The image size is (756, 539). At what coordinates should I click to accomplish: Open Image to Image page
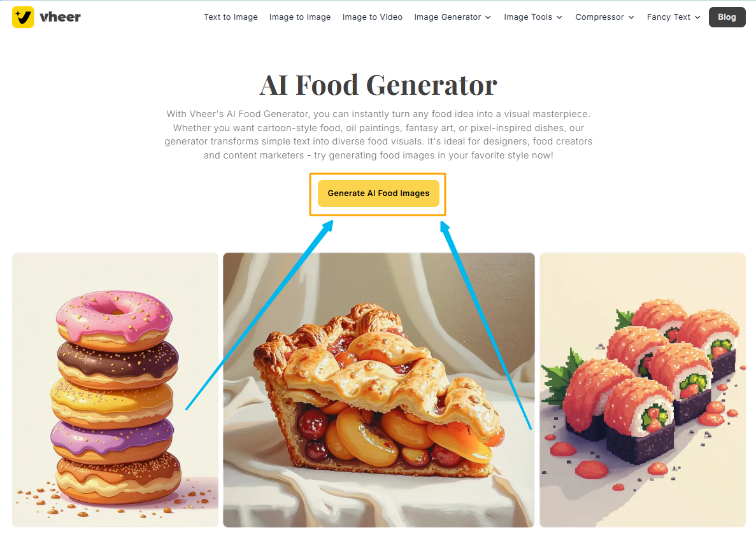click(x=300, y=17)
